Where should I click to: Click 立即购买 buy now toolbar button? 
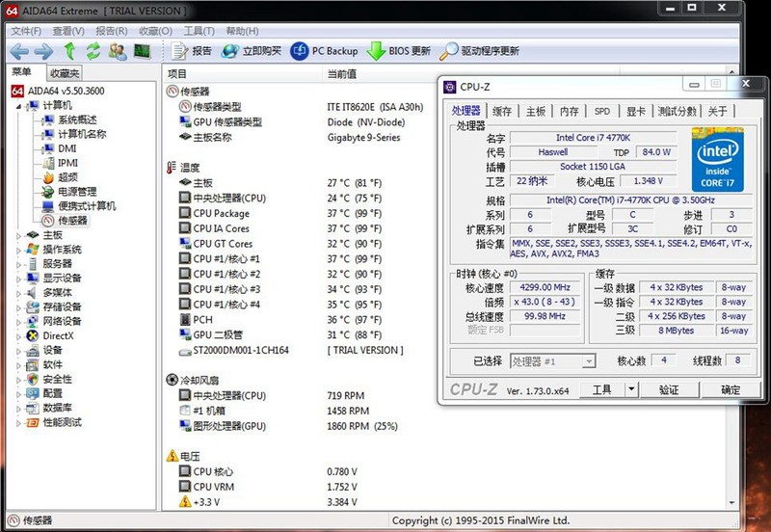[x=252, y=51]
